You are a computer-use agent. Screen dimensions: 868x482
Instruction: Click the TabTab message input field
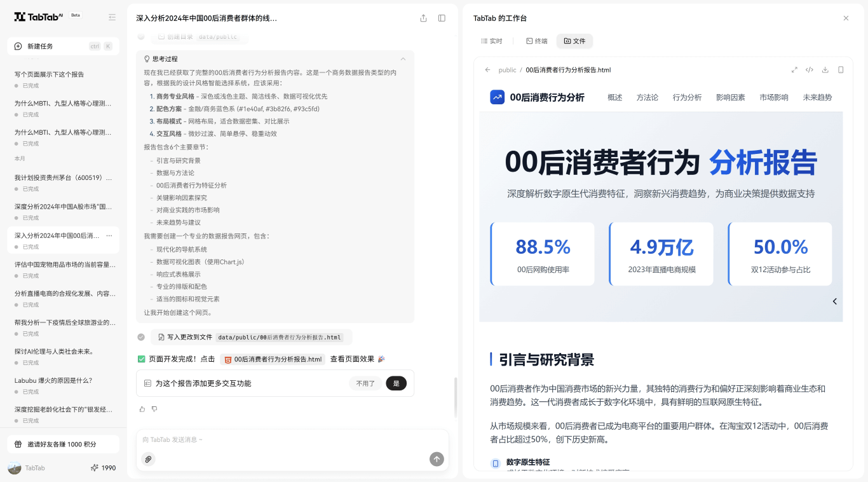coord(267,440)
